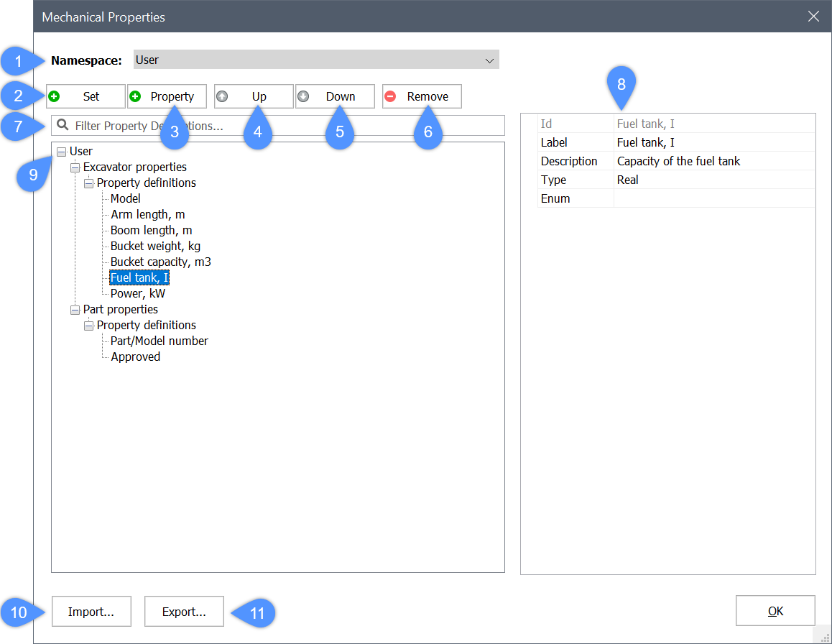Collapse the Excavator properties node
The width and height of the screenshot is (832, 644).
coord(75,167)
